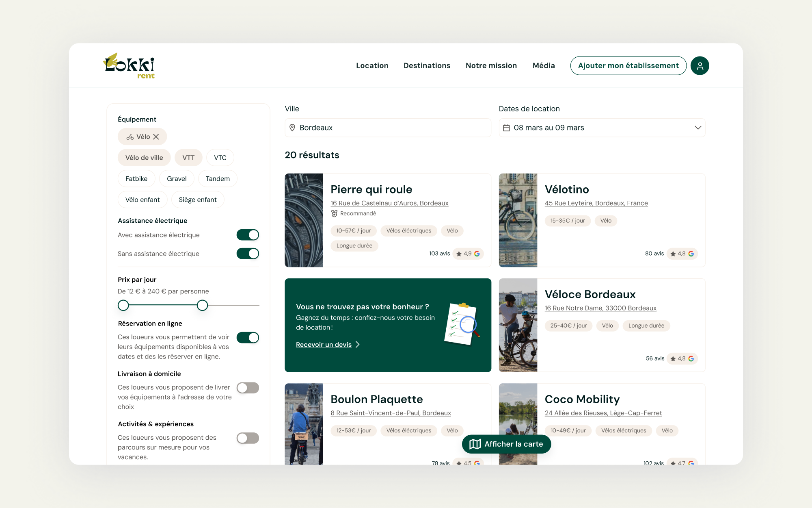This screenshot has height=508, width=812.
Task: Select the Gravel equipment filter chip
Action: point(177,179)
